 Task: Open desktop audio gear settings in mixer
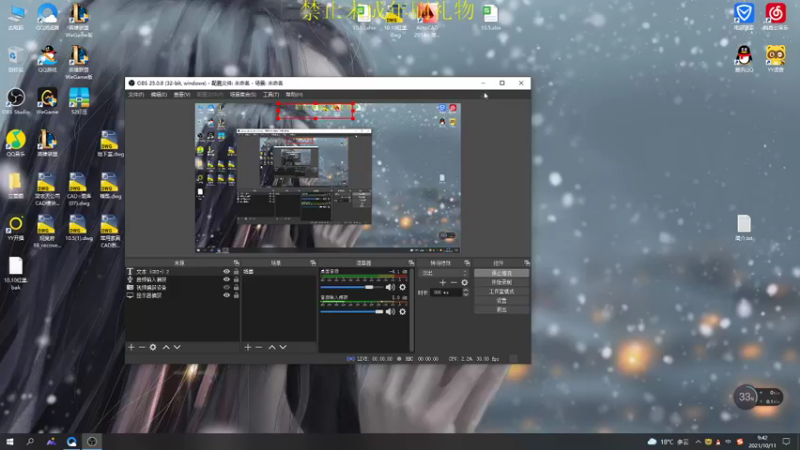coord(403,287)
